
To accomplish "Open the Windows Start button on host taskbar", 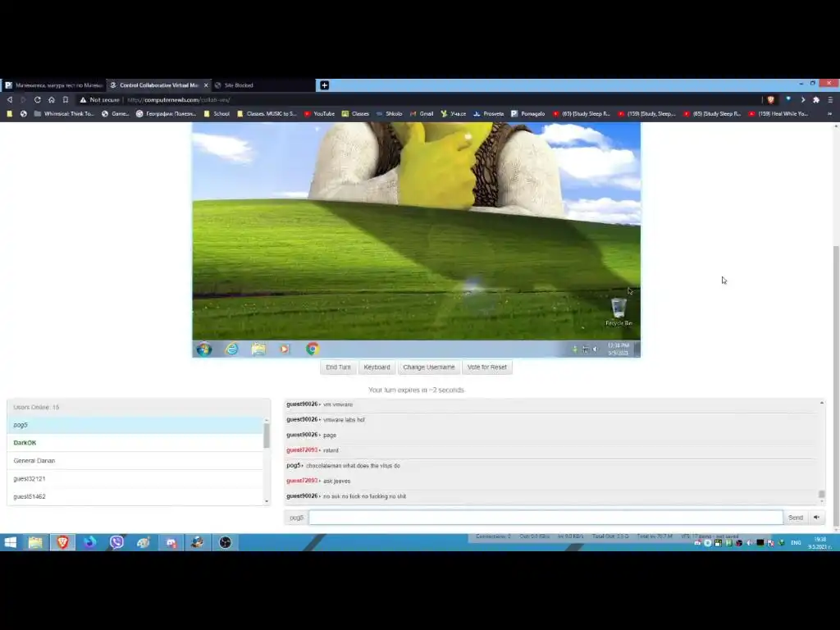I will 10,543.
